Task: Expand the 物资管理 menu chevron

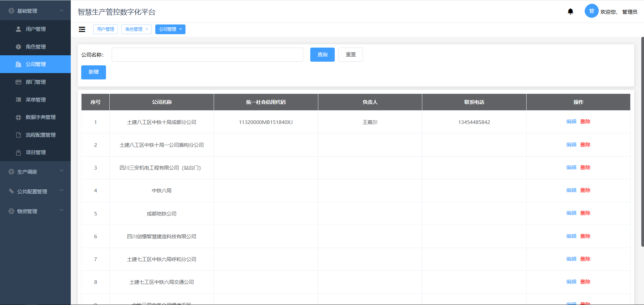Action: pyautogui.click(x=61, y=210)
